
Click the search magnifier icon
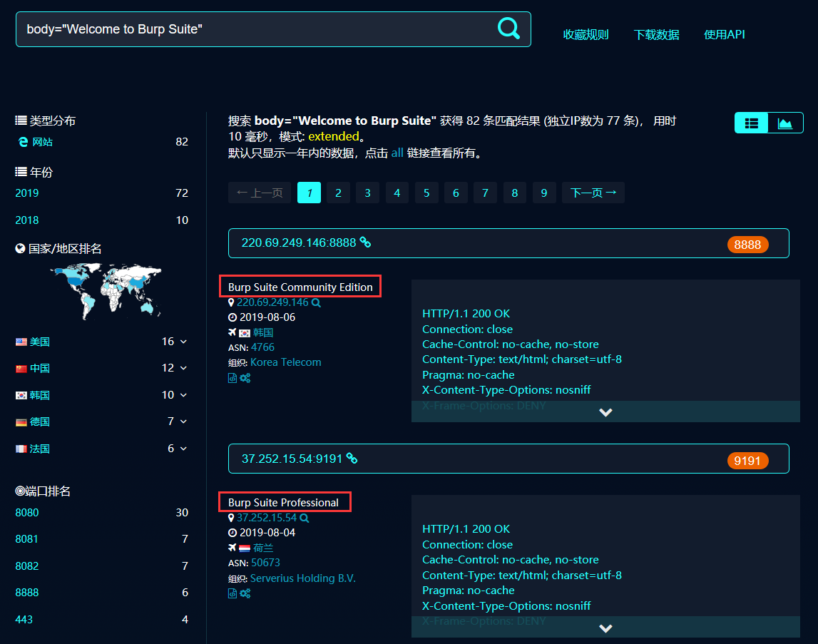pos(508,29)
